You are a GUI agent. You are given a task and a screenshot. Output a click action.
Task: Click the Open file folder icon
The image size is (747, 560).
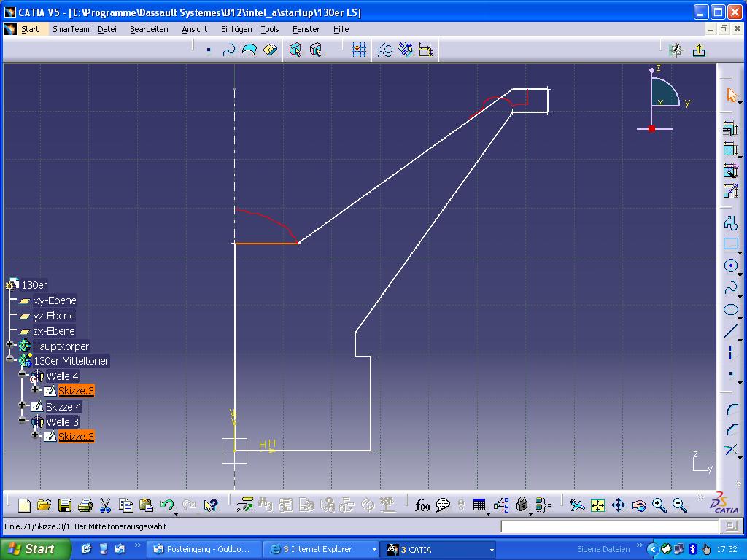coord(44,505)
